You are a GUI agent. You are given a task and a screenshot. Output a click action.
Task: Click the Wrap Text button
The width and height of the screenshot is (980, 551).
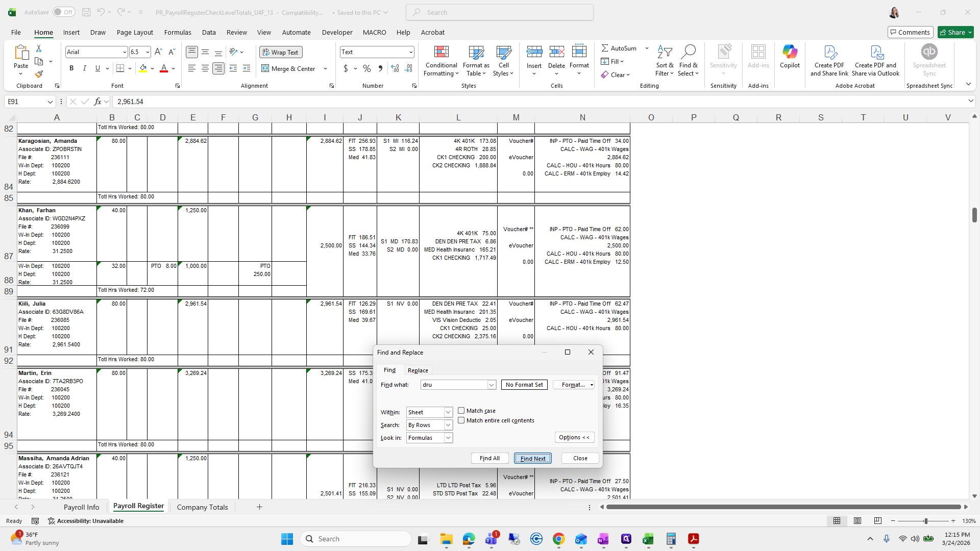(281, 52)
